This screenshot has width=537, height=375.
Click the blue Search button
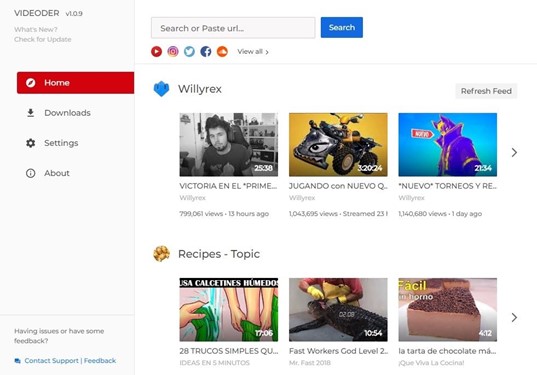(x=342, y=27)
